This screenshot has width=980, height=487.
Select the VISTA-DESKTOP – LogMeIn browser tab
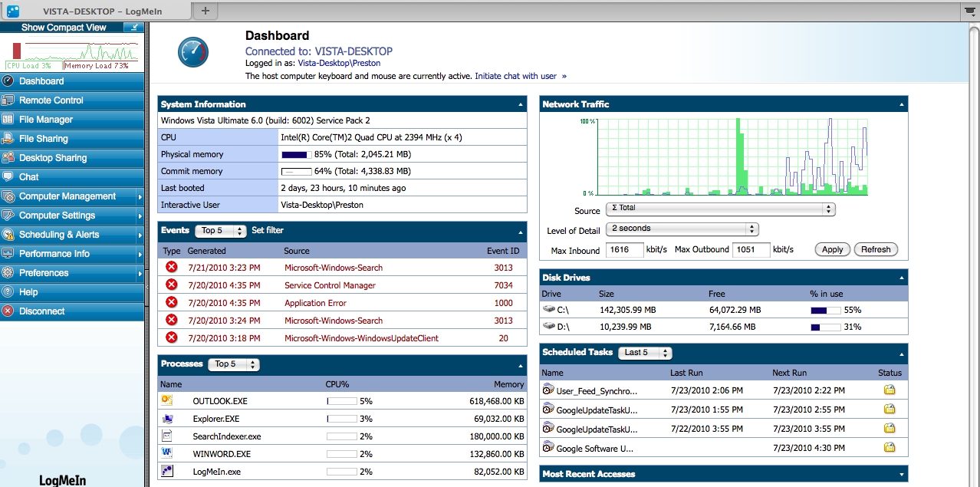coord(96,11)
